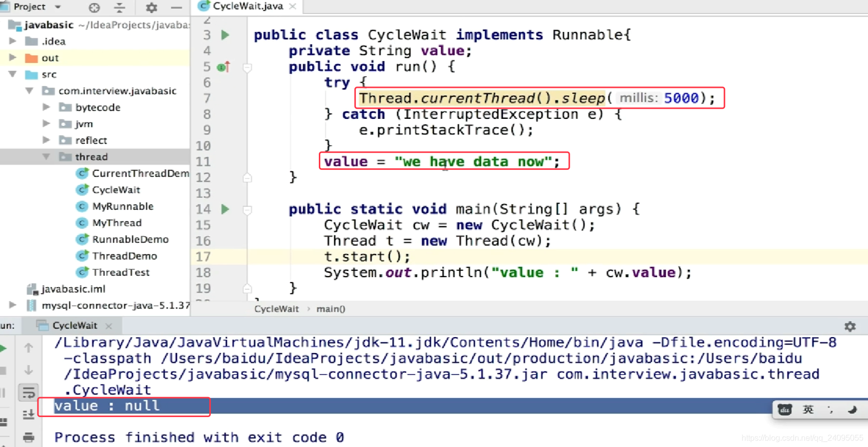
Task: Toggle input method half-moon width icon
Action: [x=853, y=410]
